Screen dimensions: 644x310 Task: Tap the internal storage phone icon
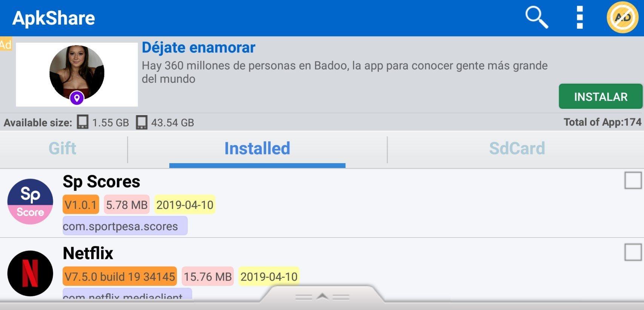pos(83,122)
